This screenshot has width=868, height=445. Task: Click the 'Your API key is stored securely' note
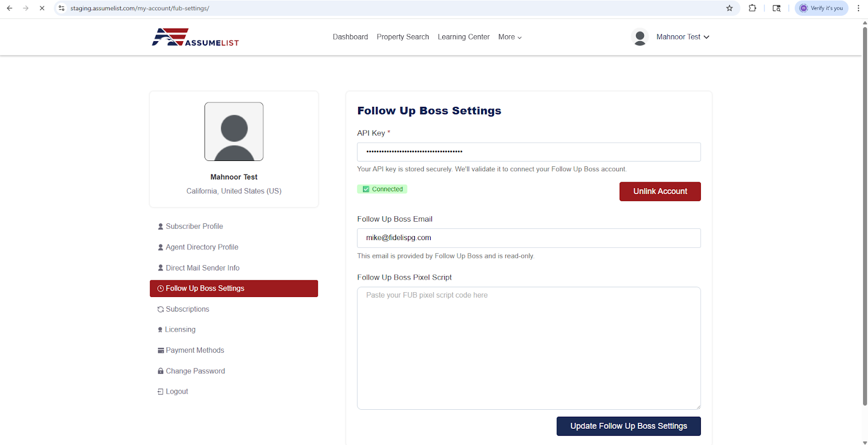pyautogui.click(x=492, y=169)
